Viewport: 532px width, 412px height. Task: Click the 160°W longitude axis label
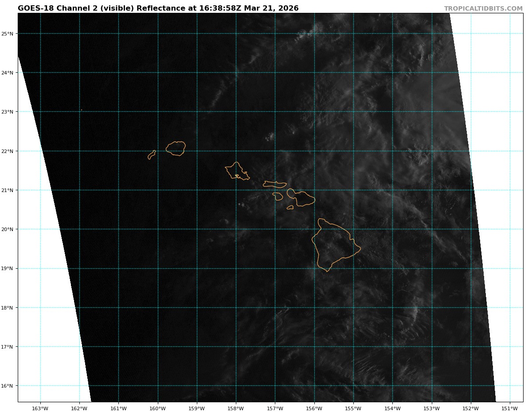click(157, 408)
